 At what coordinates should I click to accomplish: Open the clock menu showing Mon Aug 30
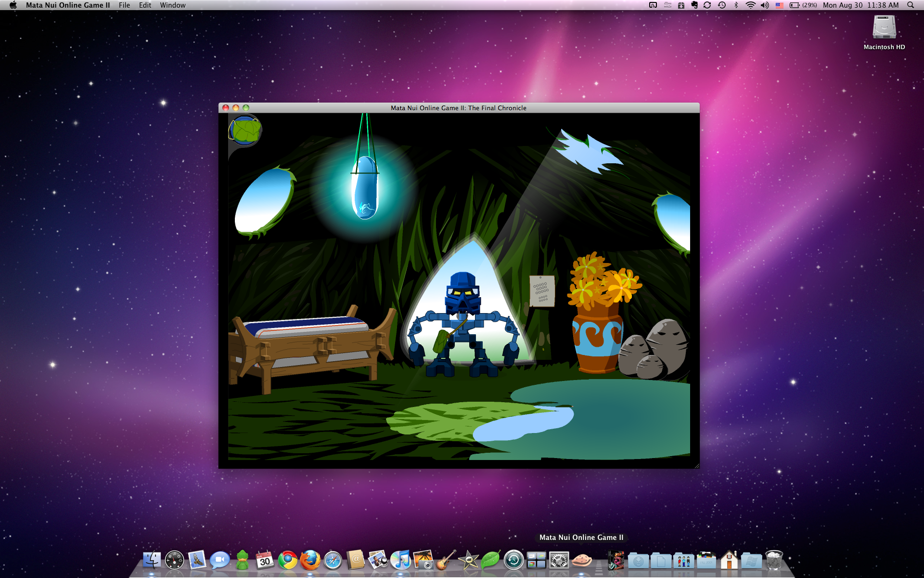coord(861,5)
